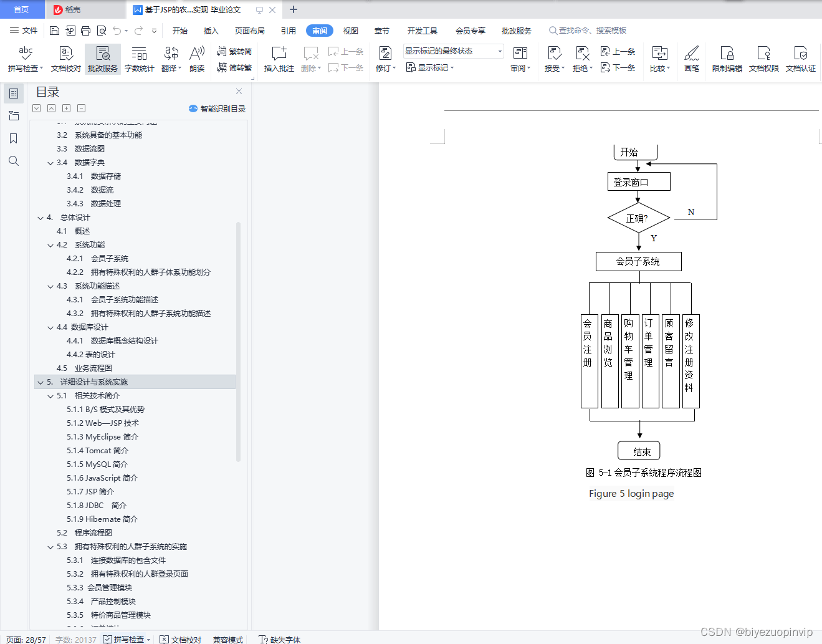Collapse the 4.2 系统功能 tree node
This screenshot has height=644, width=822.
tap(50, 245)
